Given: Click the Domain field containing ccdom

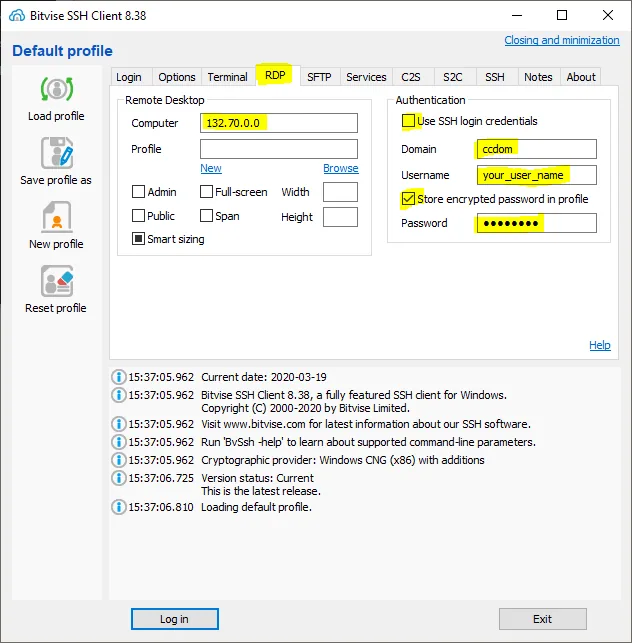Looking at the screenshot, I should tap(536, 149).
